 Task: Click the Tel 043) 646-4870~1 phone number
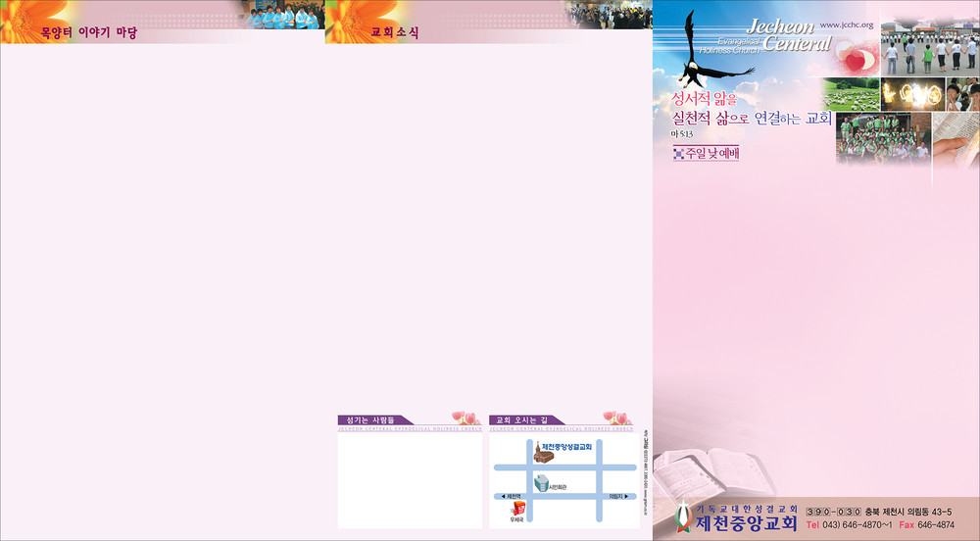849,525
